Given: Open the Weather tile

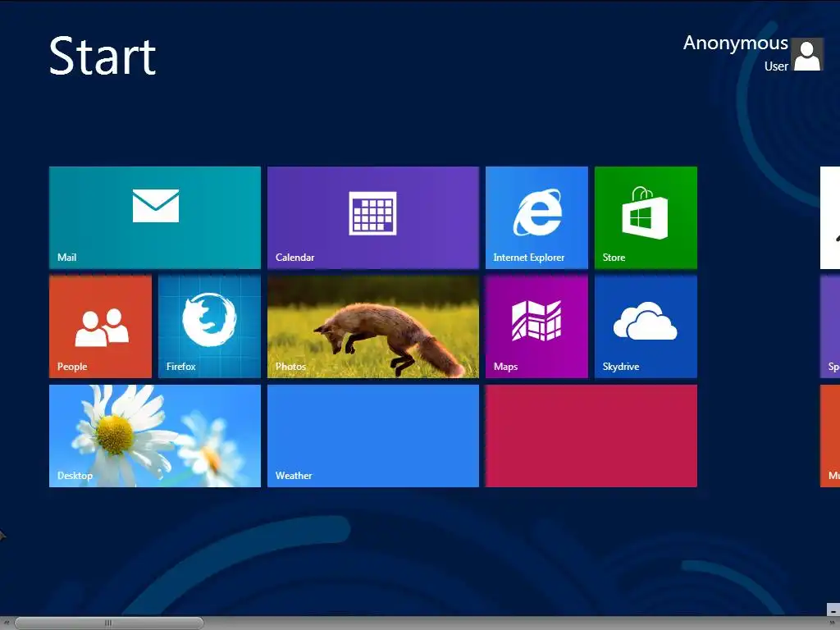Looking at the screenshot, I should [373, 436].
